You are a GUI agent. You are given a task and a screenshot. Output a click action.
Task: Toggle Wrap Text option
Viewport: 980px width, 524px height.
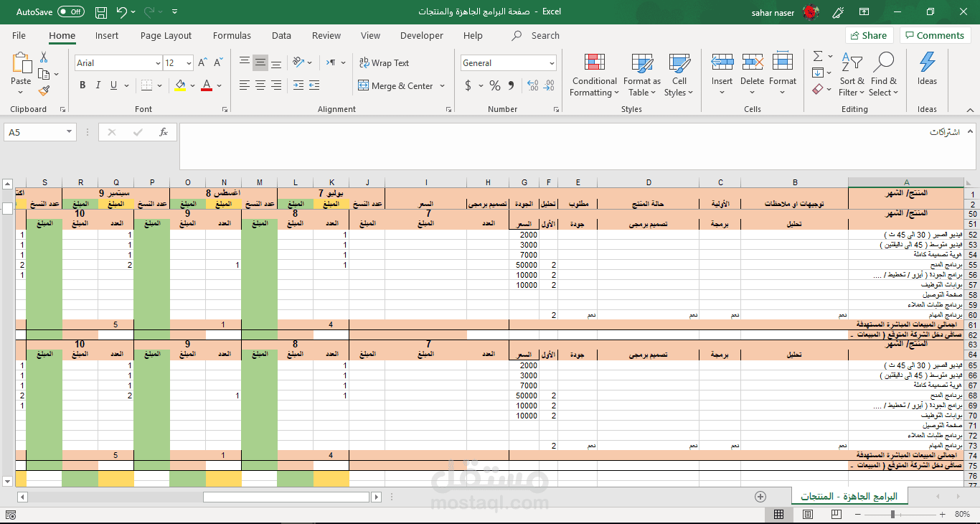click(x=384, y=63)
